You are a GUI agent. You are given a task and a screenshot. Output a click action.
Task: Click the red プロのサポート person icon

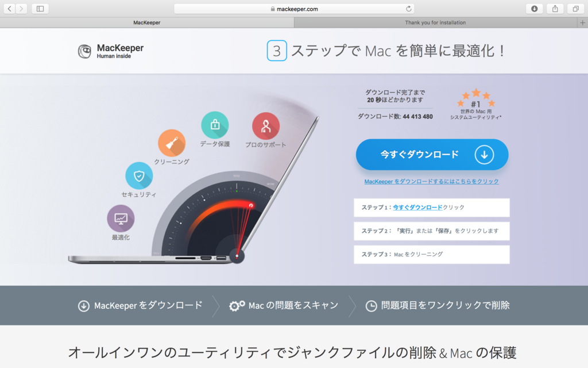[x=266, y=126]
